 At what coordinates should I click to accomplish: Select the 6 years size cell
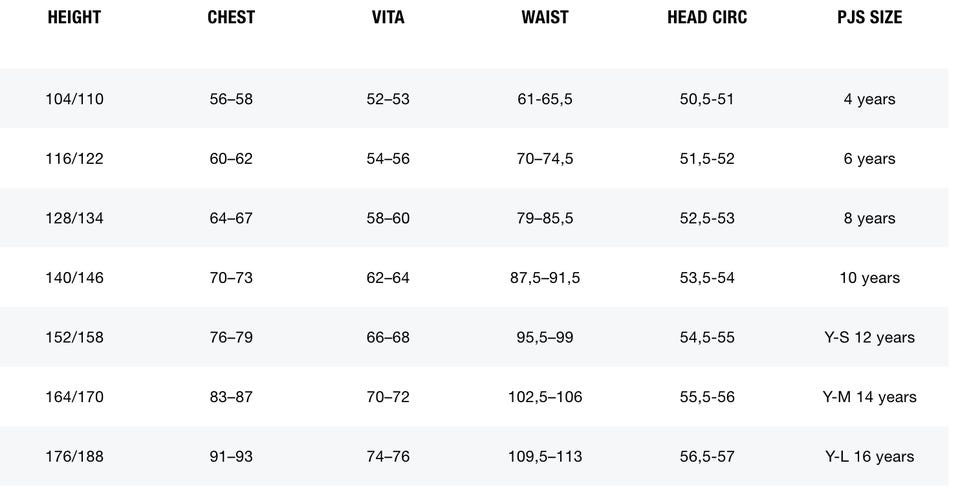[x=869, y=159]
